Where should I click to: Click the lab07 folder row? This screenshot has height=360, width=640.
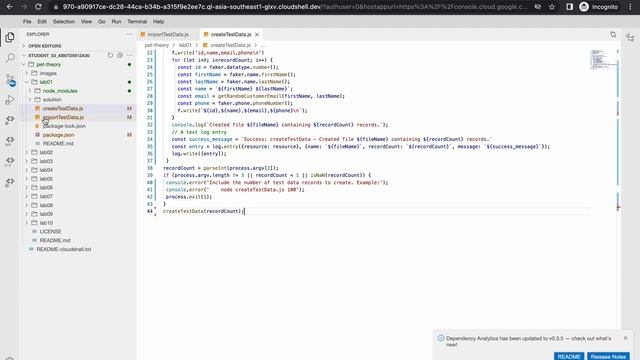[78, 196]
